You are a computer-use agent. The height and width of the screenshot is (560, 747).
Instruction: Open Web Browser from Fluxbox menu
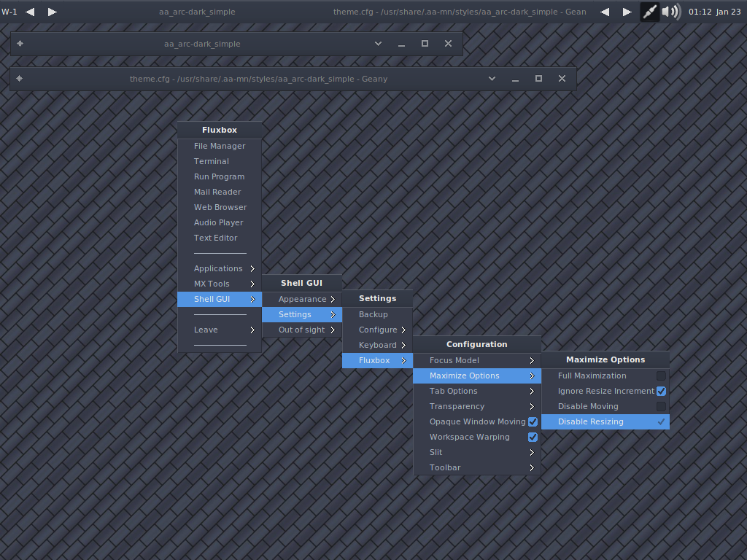[x=220, y=207]
